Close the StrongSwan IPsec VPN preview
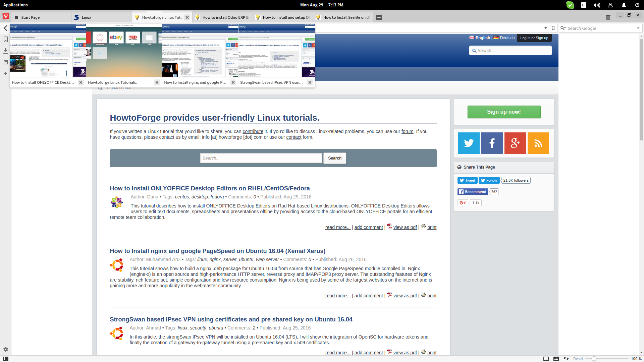The width and height of the screenshot is (644, 362). (310, 82)
